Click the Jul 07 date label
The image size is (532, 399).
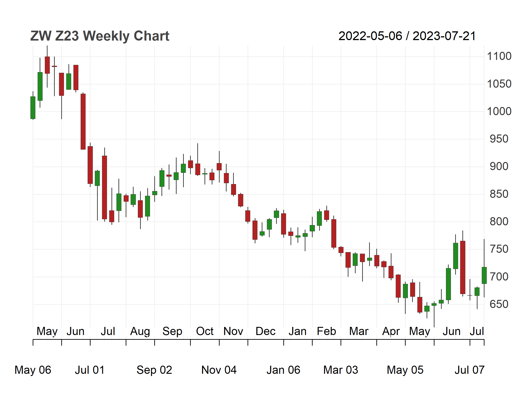[469, 370]
